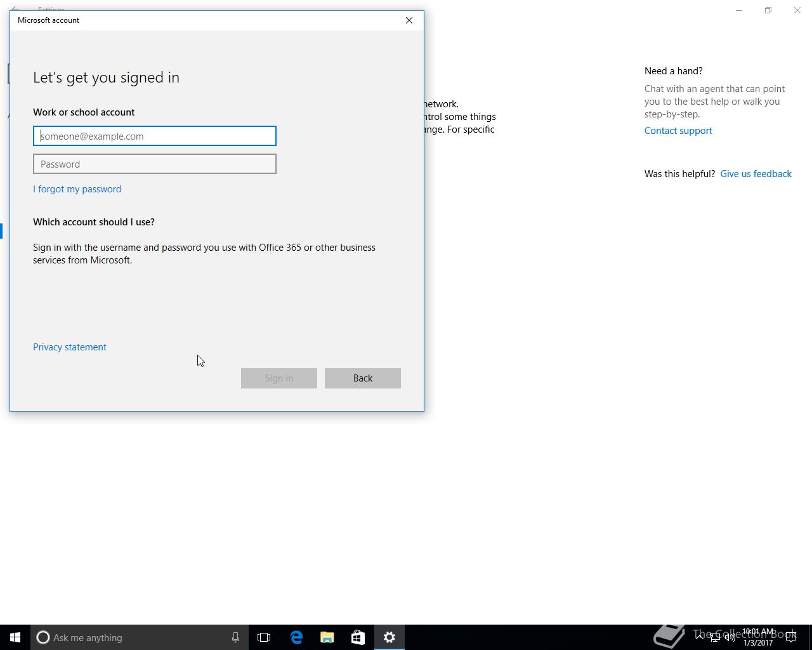
Task: Show hidden system tray icons
Action: (x=699, y=637)
